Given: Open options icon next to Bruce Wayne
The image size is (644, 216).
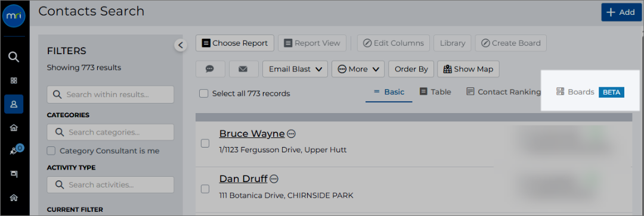Looking at the screenshot, I should pyautogui.click(x=291, y=134).
